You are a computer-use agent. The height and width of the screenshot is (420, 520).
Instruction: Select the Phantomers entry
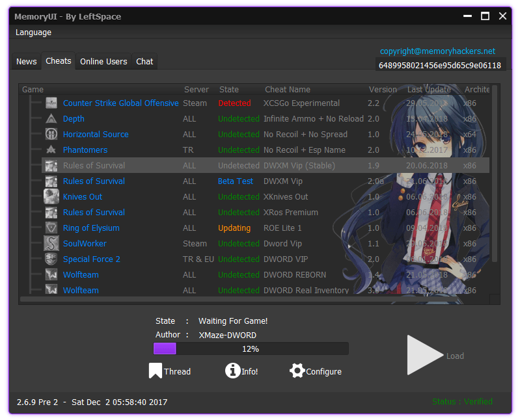pyautogui.click(x=85, y=150)
